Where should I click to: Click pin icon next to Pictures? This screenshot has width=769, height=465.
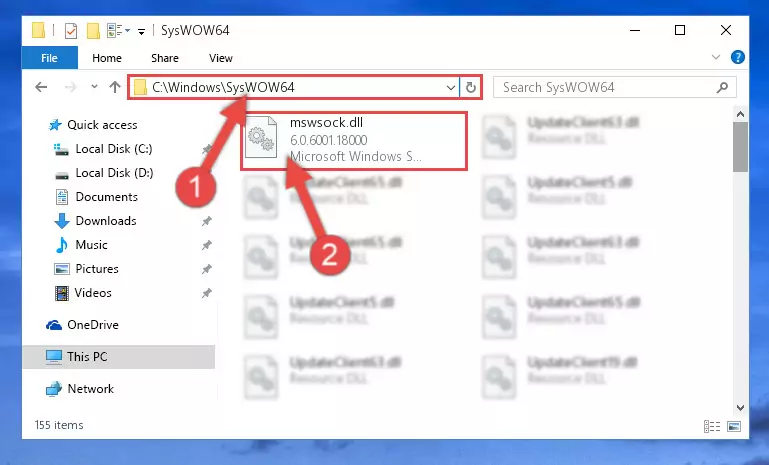click(206, 269)
